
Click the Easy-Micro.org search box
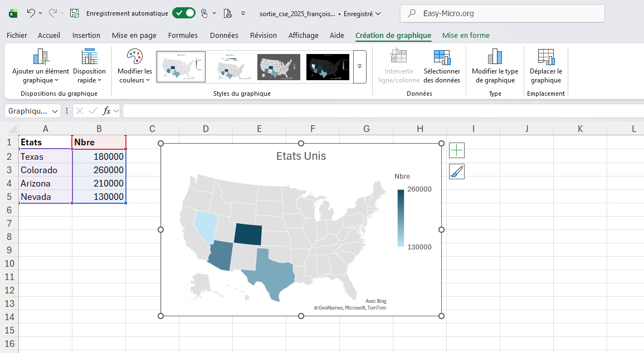502,13
